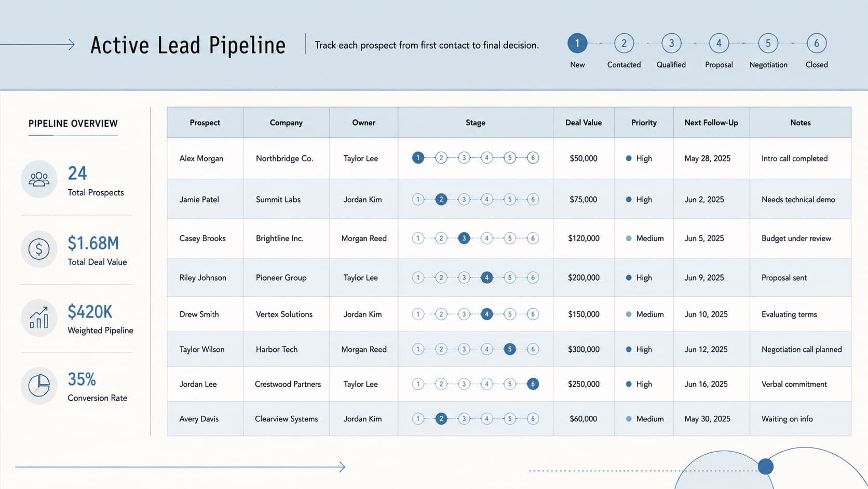Click the company Clearview Systems
Viewport: 868px width, 489px height.
tap(287, 419)
